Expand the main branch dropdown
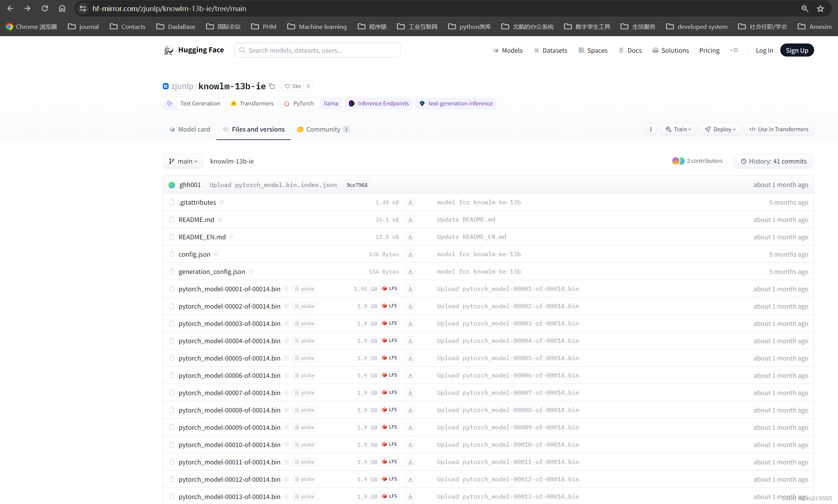The width and height of the screenshot is (838, 504). tap(183, 161)
